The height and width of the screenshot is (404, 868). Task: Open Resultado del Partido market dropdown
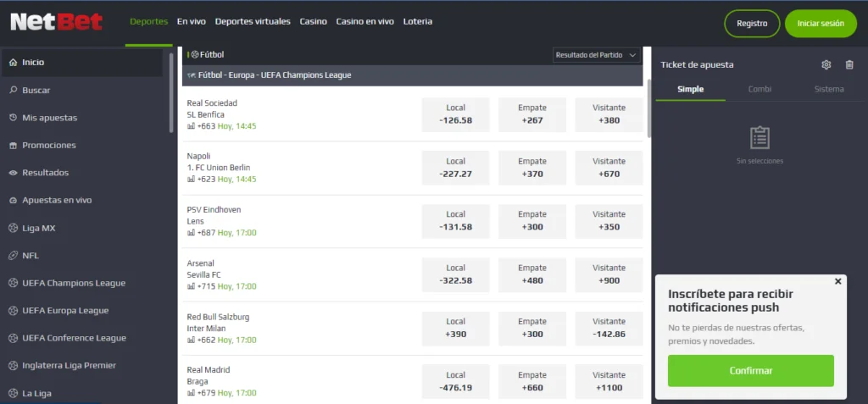click(596, 55)
